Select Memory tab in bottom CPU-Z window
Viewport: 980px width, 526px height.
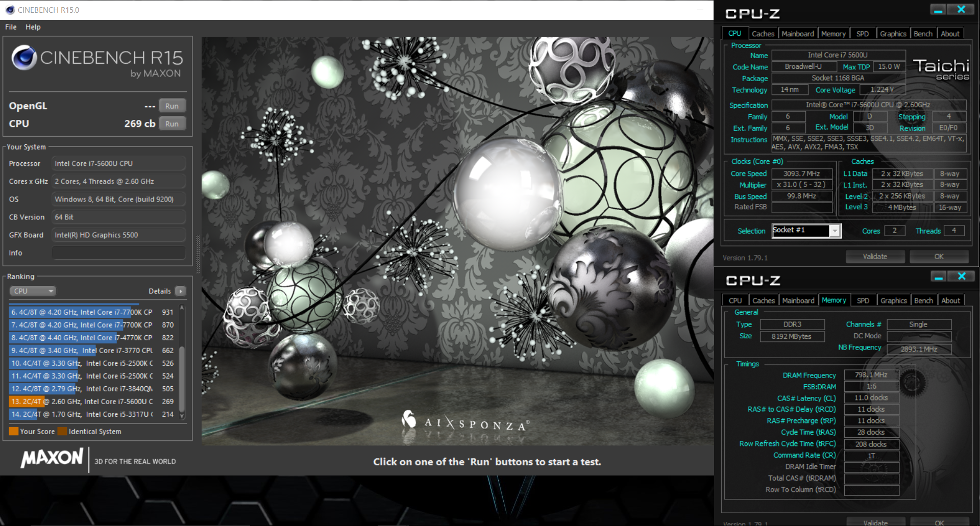(x=834, y=300)
